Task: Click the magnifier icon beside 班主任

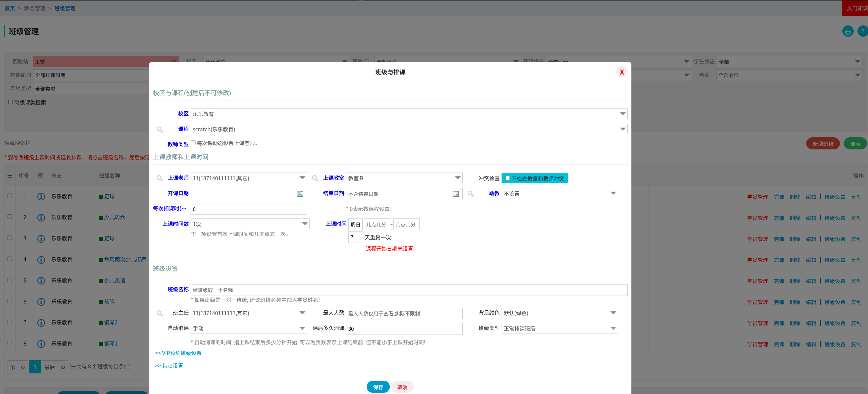Action: (160, 313)
